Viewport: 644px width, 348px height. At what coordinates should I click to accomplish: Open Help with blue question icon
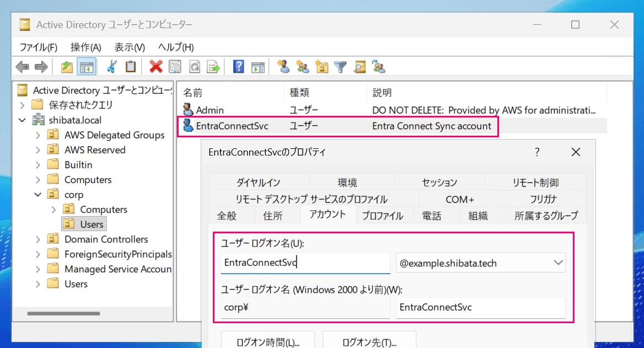238,67
